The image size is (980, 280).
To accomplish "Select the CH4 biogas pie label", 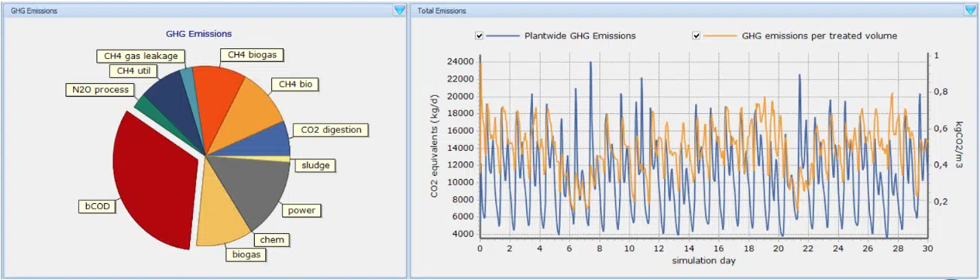I will coord(252,55).
